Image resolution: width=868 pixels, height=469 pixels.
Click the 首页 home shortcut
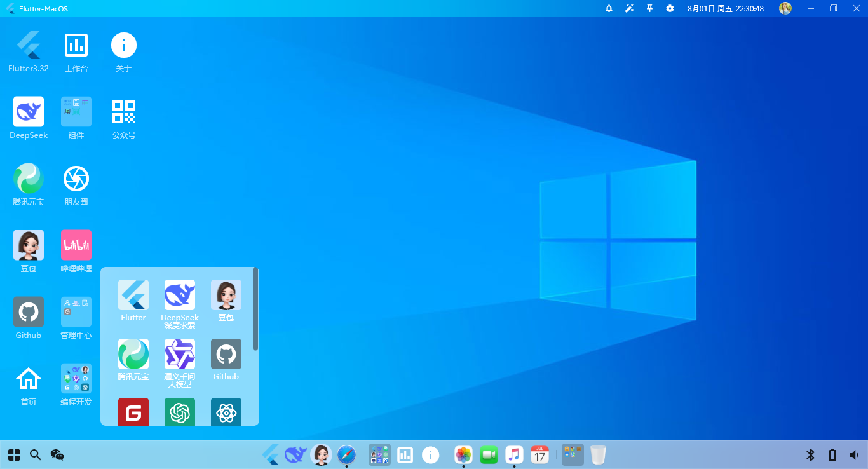(x=29, y=379)
